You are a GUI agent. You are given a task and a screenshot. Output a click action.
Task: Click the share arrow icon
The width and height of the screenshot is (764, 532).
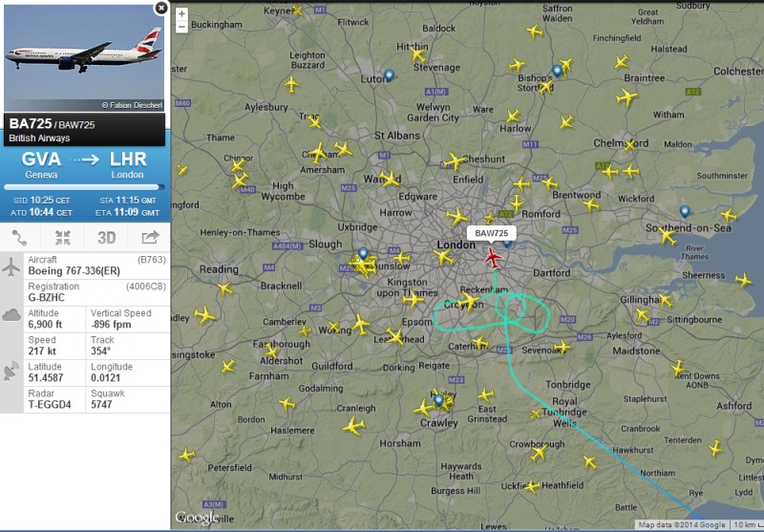coord(150,237)
